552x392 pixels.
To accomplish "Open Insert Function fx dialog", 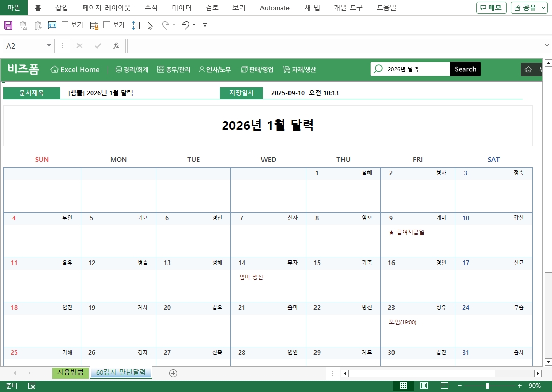I will point(116,46).
